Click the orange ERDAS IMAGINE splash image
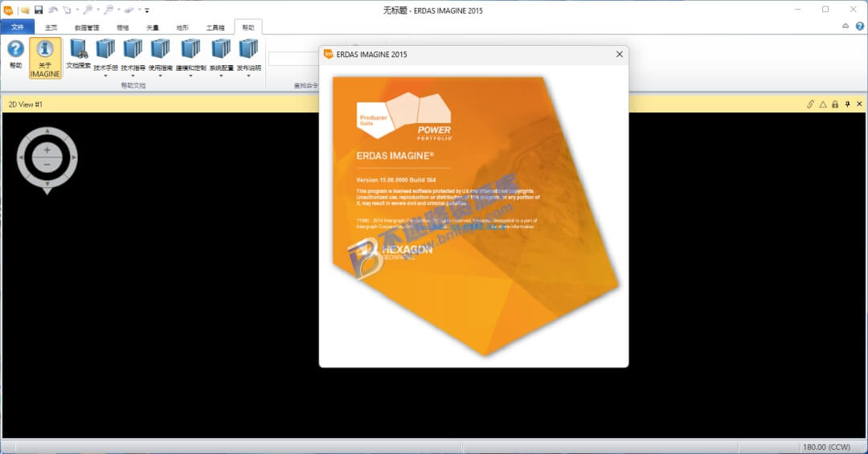 click(x=475, y=216)
